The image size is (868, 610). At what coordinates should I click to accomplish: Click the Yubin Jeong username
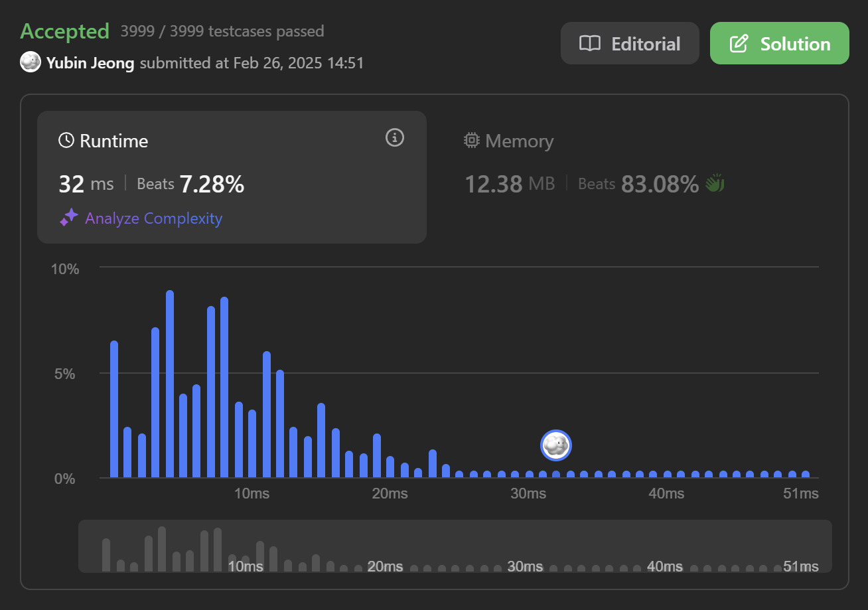click(90, 63)
